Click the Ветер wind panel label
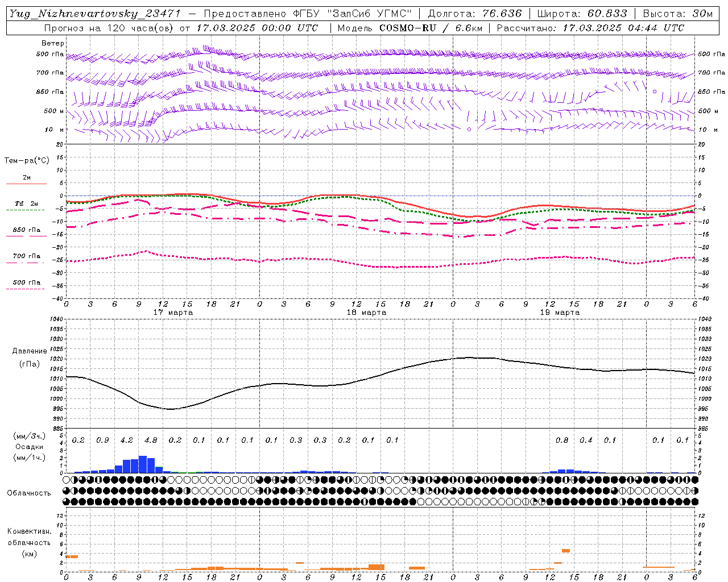This screenshot has height=582, width=728. (x=53, y=43)
